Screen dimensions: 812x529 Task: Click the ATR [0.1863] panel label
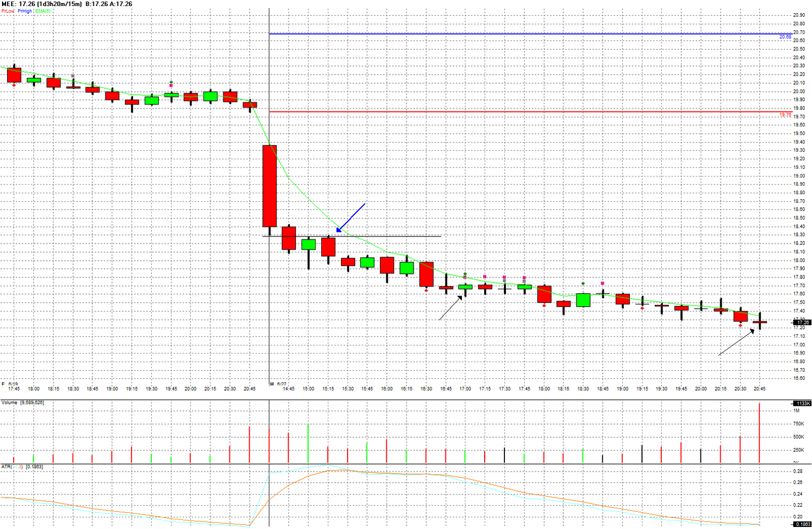[x=22, y=466]
